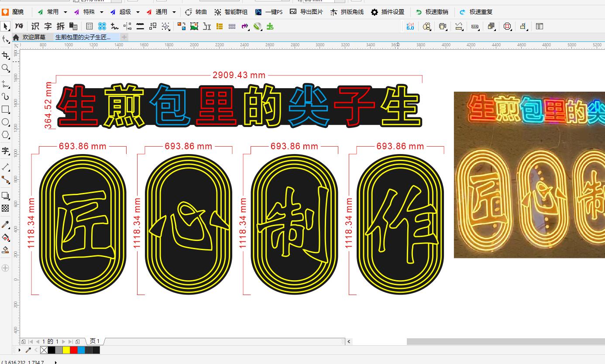
Task: Expand the 通用 dropdown arrow
Action: (174, 12)
